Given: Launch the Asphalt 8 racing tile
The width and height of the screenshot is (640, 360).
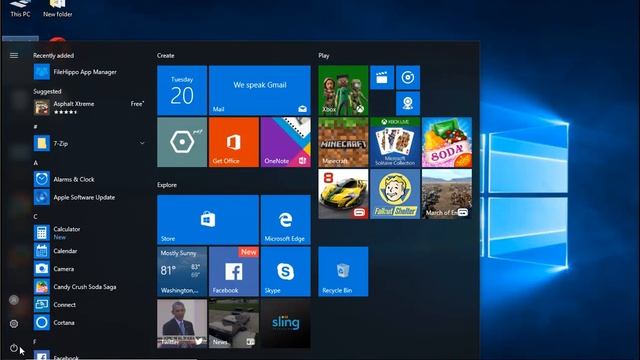Looking at the screenshot, I should pos(343,194).
